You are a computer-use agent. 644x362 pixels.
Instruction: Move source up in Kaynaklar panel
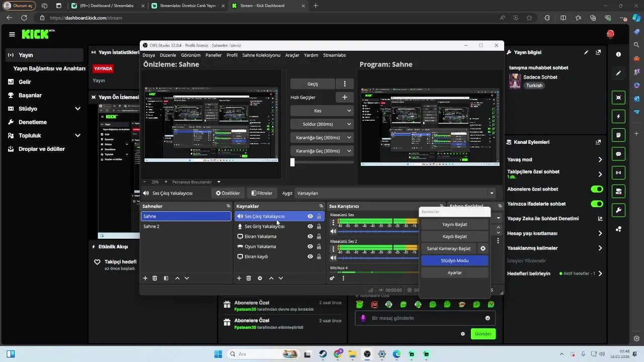point(271,278)
